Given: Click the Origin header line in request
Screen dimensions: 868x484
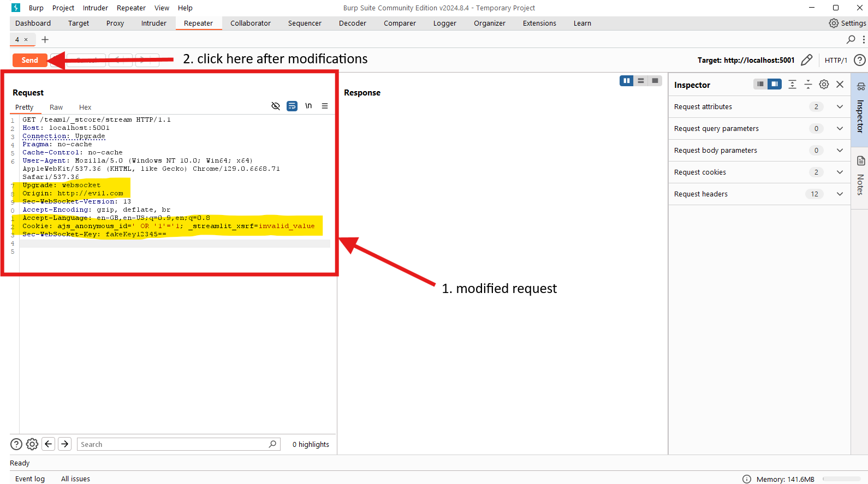Looking at the screenshot, I should tap(73, 193).
